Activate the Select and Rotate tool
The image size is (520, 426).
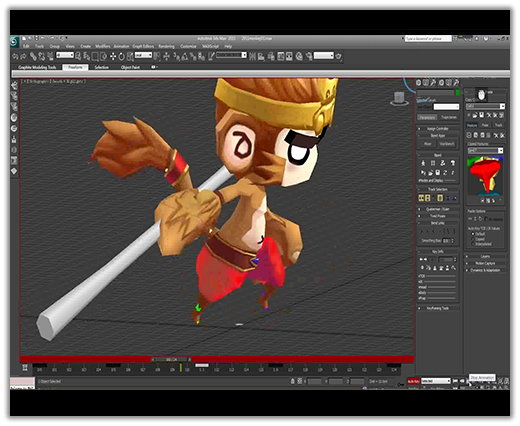[x=121, y=56]
